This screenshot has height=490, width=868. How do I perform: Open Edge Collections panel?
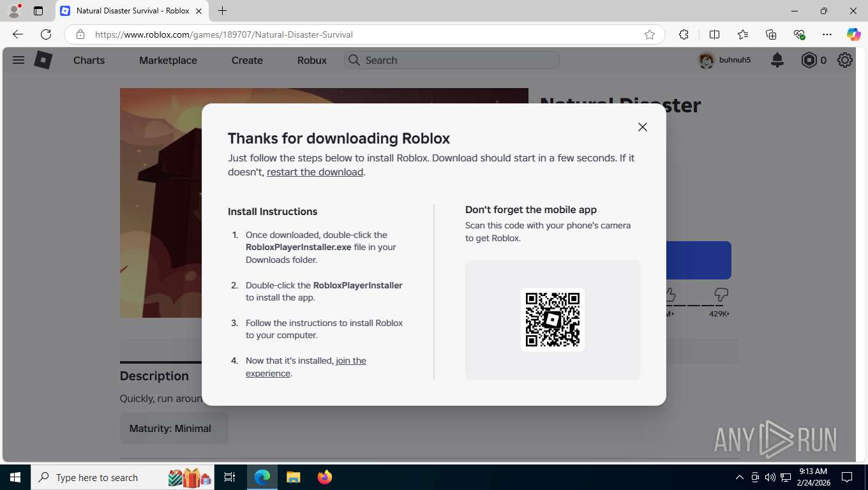point(771,34)
